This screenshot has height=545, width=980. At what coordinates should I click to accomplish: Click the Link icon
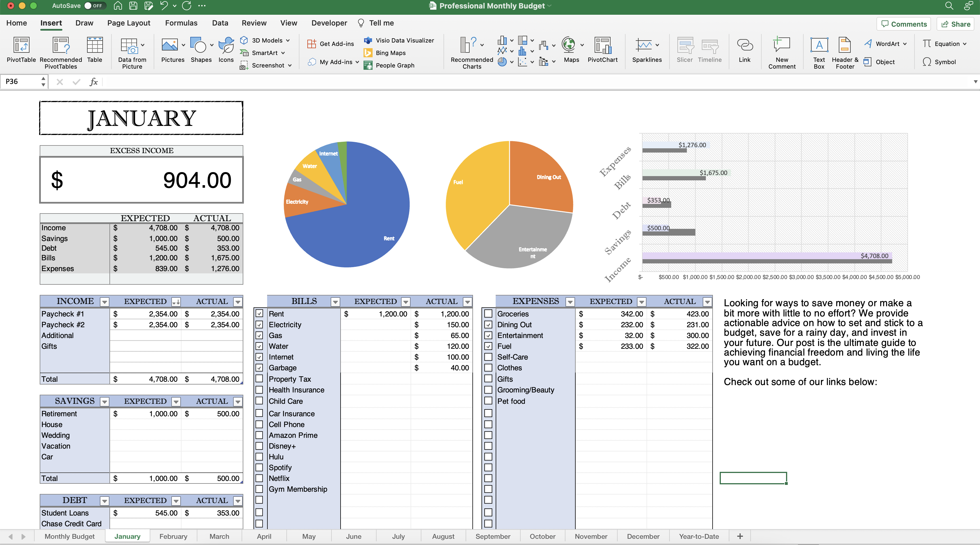coord(745,46)
